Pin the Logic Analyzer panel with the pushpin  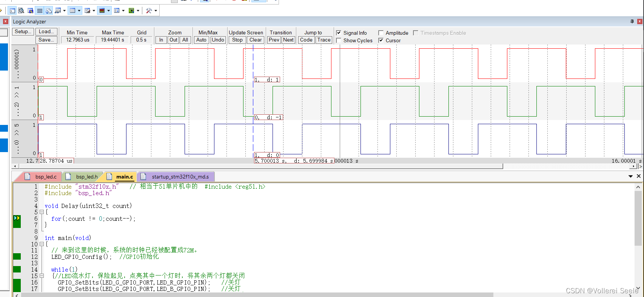pos(632,22)
